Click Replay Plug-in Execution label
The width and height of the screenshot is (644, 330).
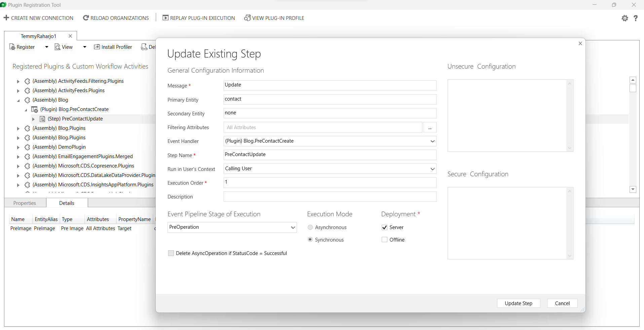[202, 18]
